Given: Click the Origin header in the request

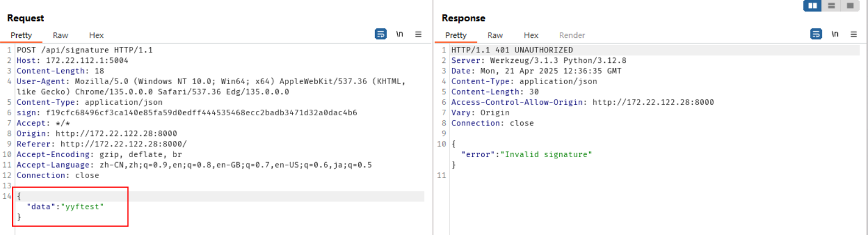Looking at the screenshot, I should [97, 133].
